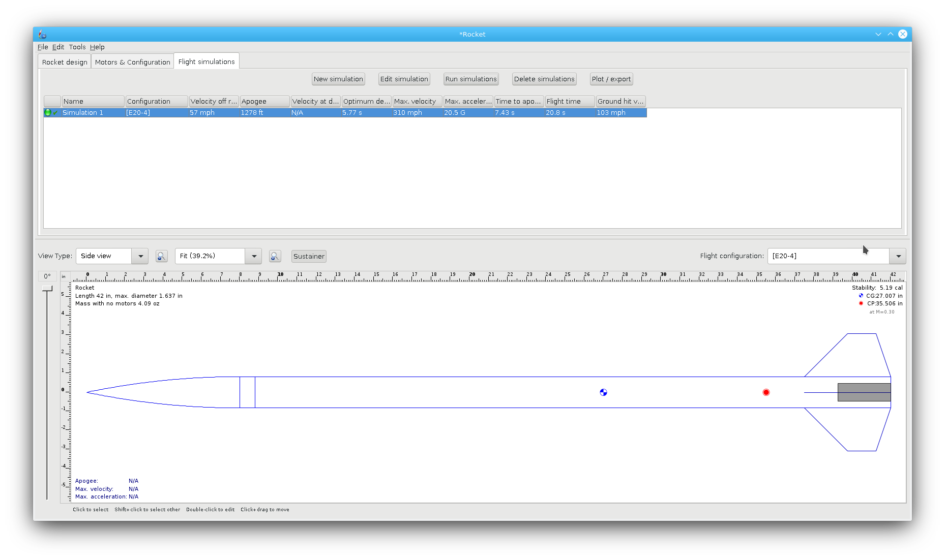Click the Plot / export button
The width and height of the screenshot is (945, 560).
pos(611,79)
